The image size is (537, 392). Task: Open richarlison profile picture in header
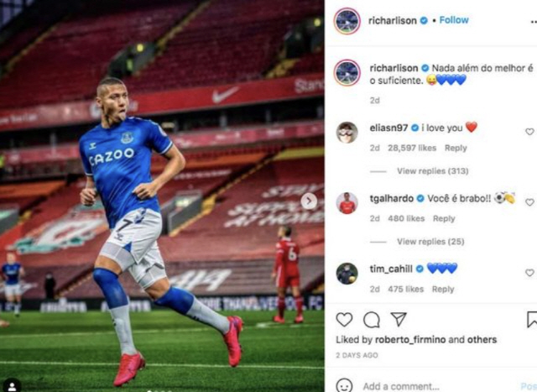point(347,21)
